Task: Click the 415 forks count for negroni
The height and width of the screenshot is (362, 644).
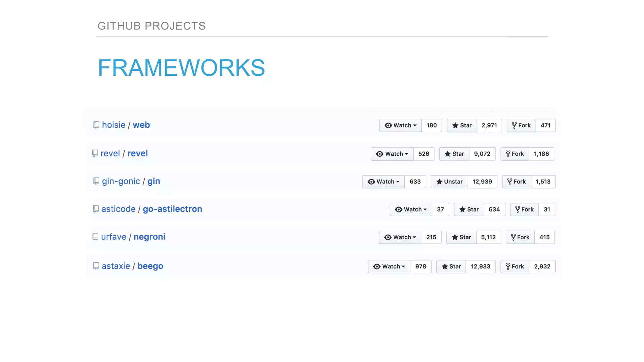Action: pos(544,237)
